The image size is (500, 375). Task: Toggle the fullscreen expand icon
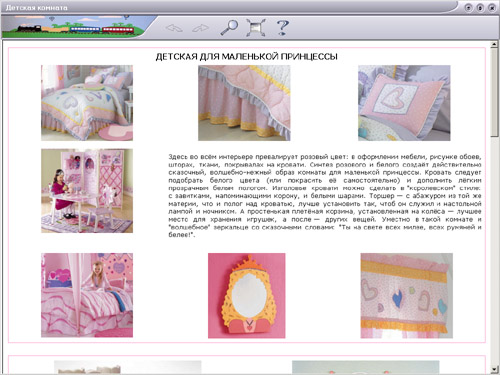pos(256,27)
